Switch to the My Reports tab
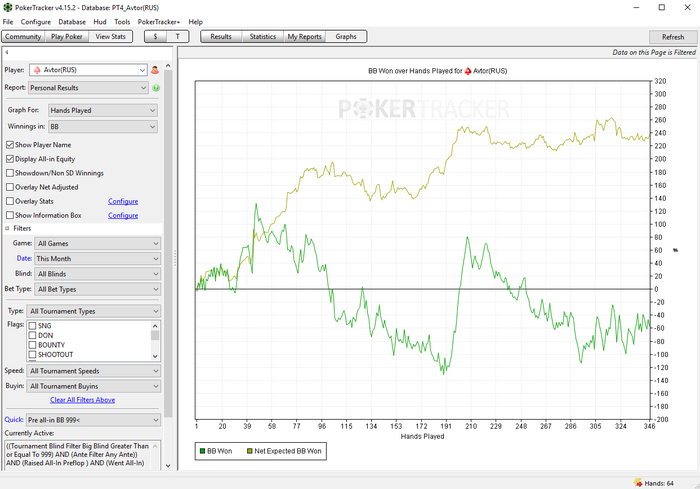The image size is (700, 489). coord(304,37)
